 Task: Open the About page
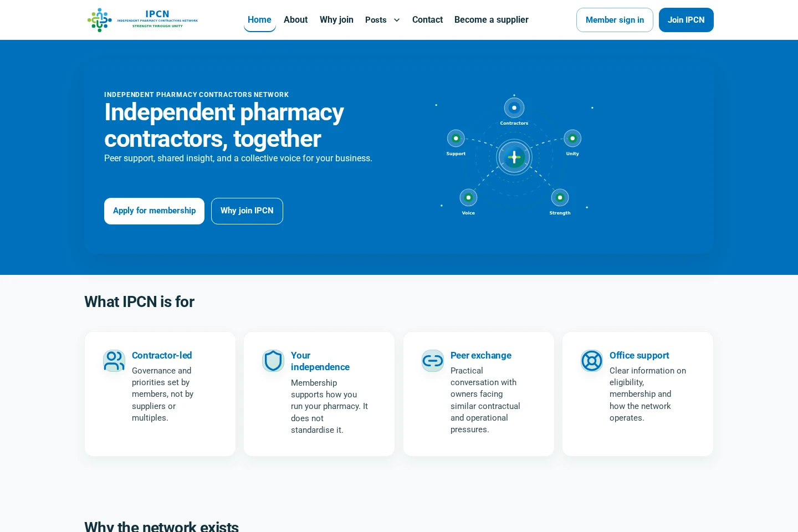point(295,20)
